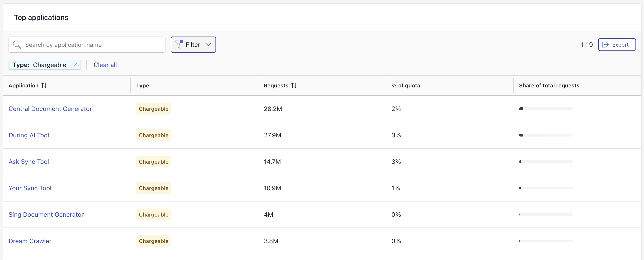Click Chargeable badge in Sing Document Generator row

pos(154,214)
